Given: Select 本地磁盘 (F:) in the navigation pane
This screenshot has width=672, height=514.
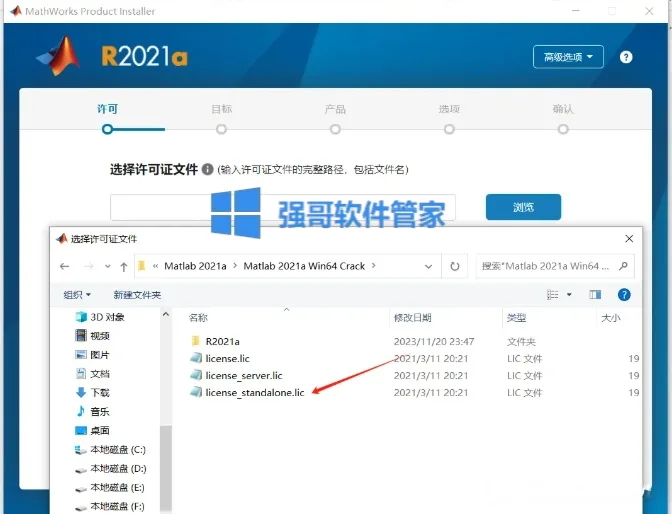Looking at the screenshot, I should tap(117, 506).
